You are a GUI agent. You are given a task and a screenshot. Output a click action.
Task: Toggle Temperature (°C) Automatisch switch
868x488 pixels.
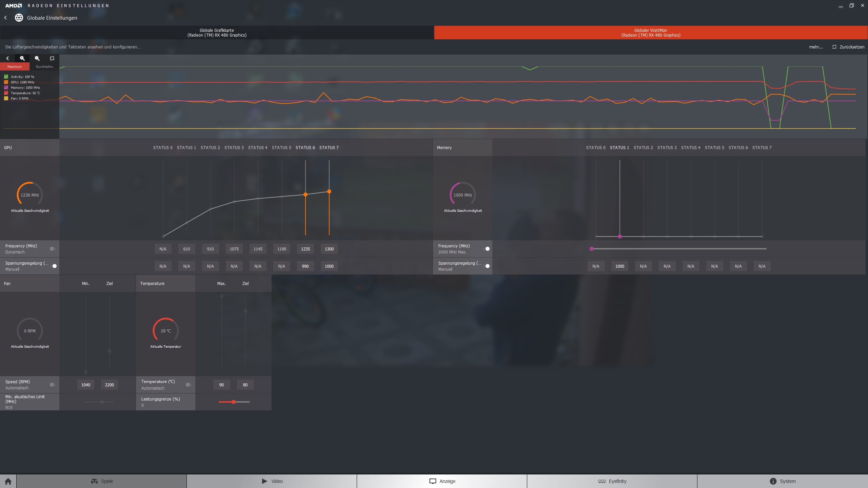pyautogui.click(x=189, y=385)
